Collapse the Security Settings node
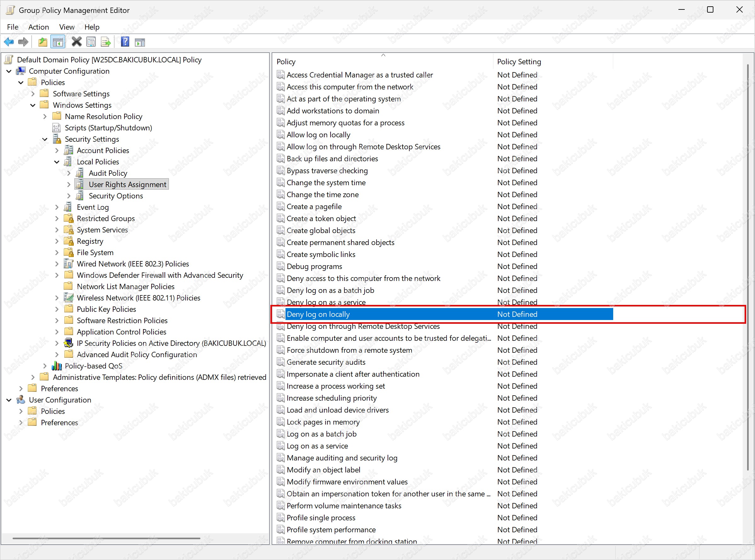This screenshot has height=560, width=755. (x=45, y=139)
